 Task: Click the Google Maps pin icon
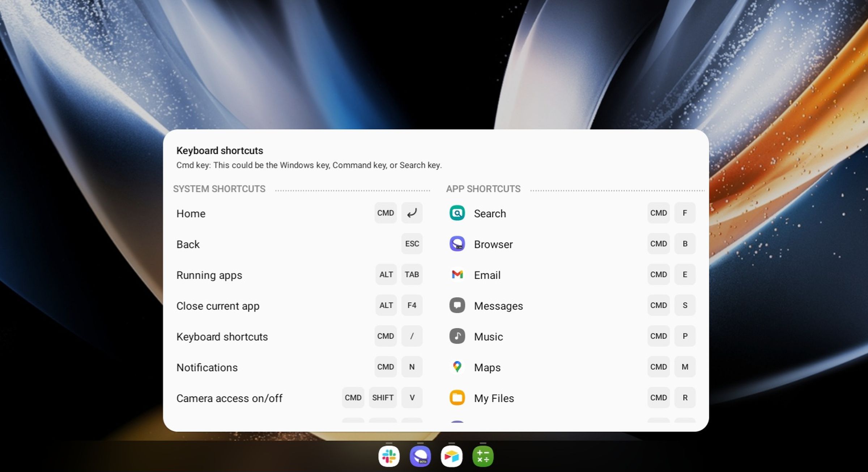[457, 367]
